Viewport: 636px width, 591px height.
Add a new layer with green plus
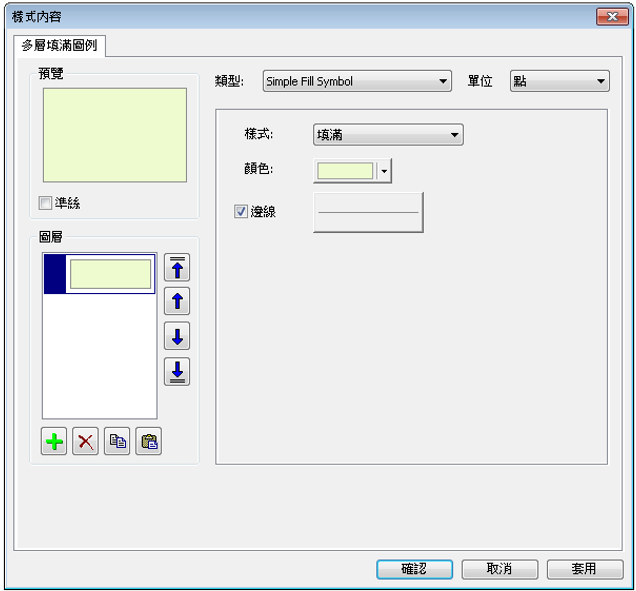54,441
